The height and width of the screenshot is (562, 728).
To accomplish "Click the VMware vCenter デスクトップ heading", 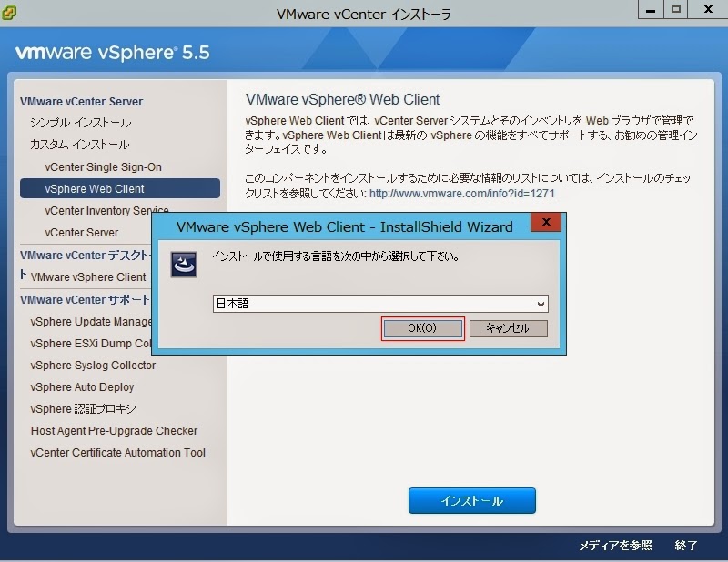I will point(85,256).
